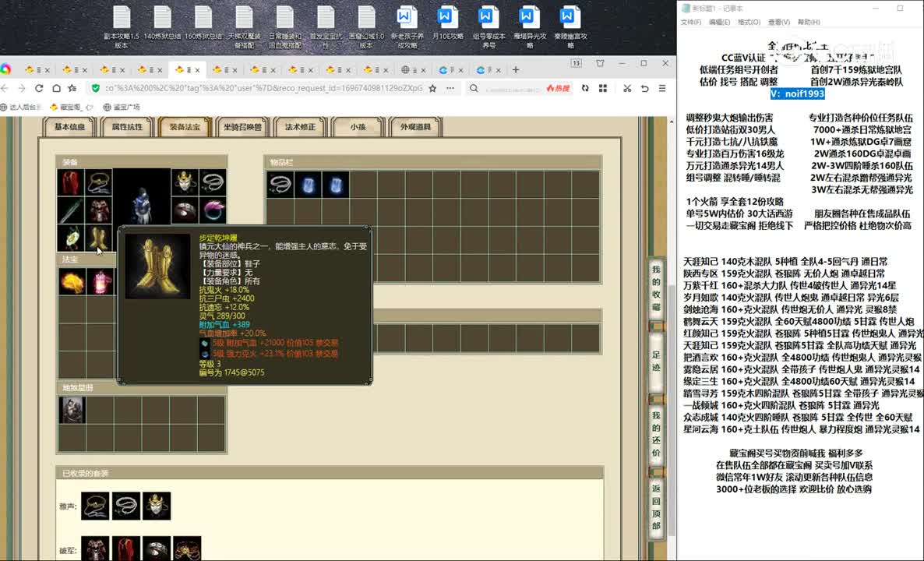Open the 法术修正 tab
Screen dimensions: 924x561
[x=300, y=127]
